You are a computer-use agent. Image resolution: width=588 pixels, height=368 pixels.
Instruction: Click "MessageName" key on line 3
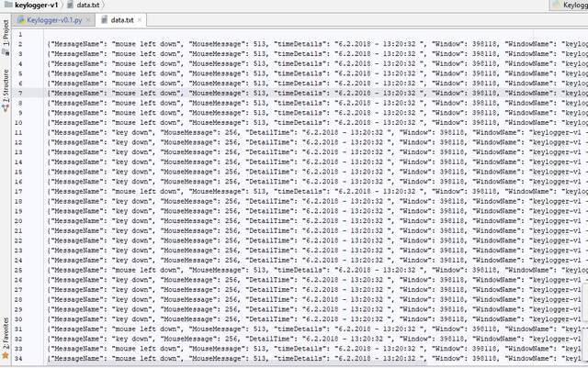[79, 53]
